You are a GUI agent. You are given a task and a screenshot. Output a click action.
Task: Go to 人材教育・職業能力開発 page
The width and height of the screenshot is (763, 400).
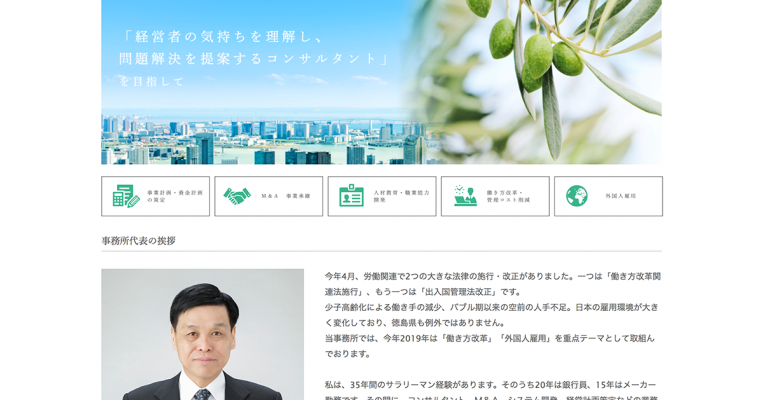click(x=382, y=196)
